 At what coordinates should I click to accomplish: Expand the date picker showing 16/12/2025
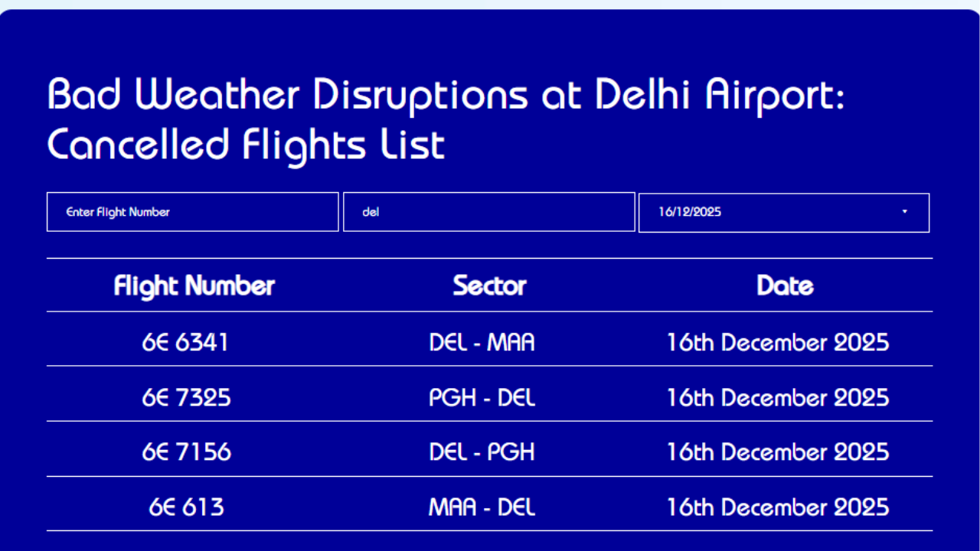[783, 212]
